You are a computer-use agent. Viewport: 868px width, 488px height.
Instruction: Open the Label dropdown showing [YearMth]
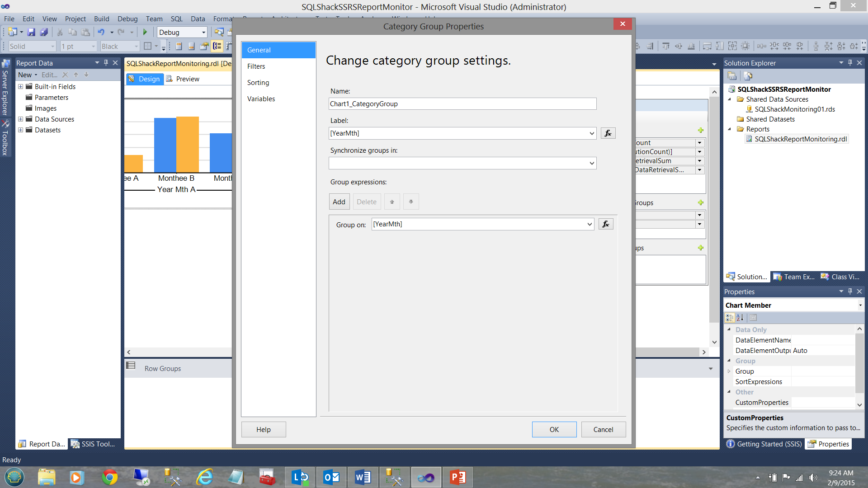tap(591, 133)
